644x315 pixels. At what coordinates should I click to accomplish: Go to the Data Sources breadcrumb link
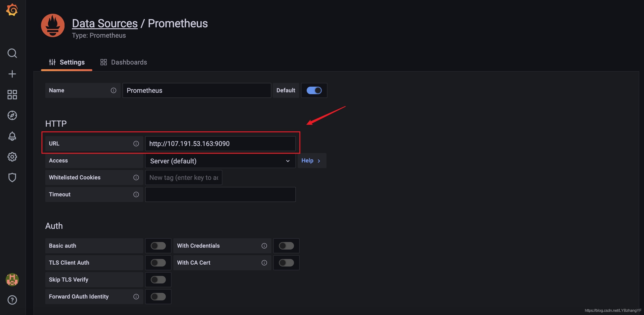tap(105, 24)
